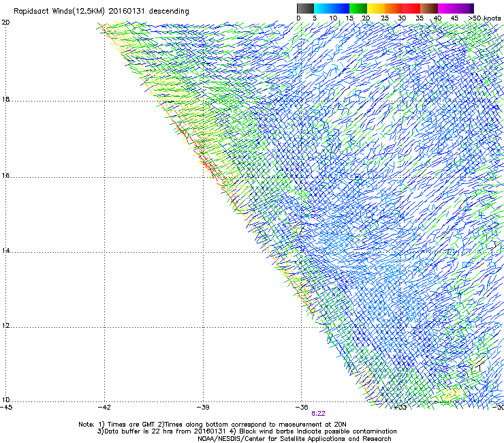
Task: Click the longitude label -45
Action: click(6, 408)
